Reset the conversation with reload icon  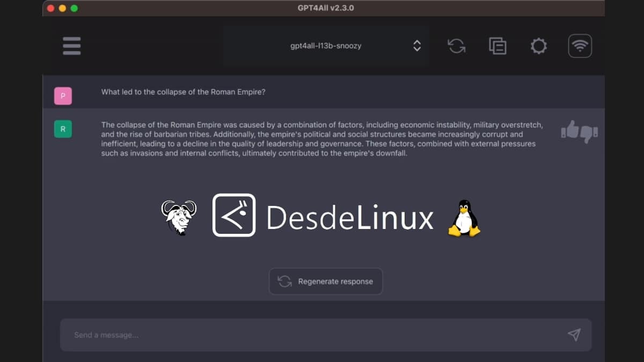457,46
